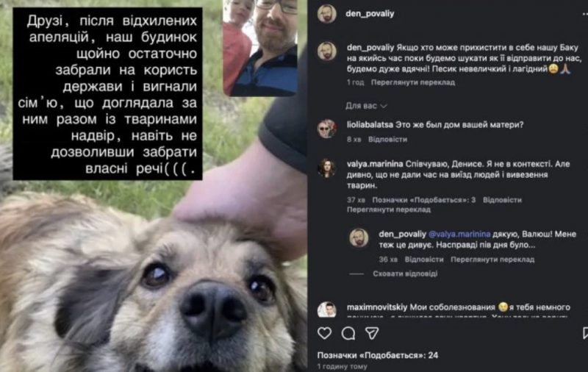Share post via paper plane icon
Screen dimensions: 588x372
372,333
